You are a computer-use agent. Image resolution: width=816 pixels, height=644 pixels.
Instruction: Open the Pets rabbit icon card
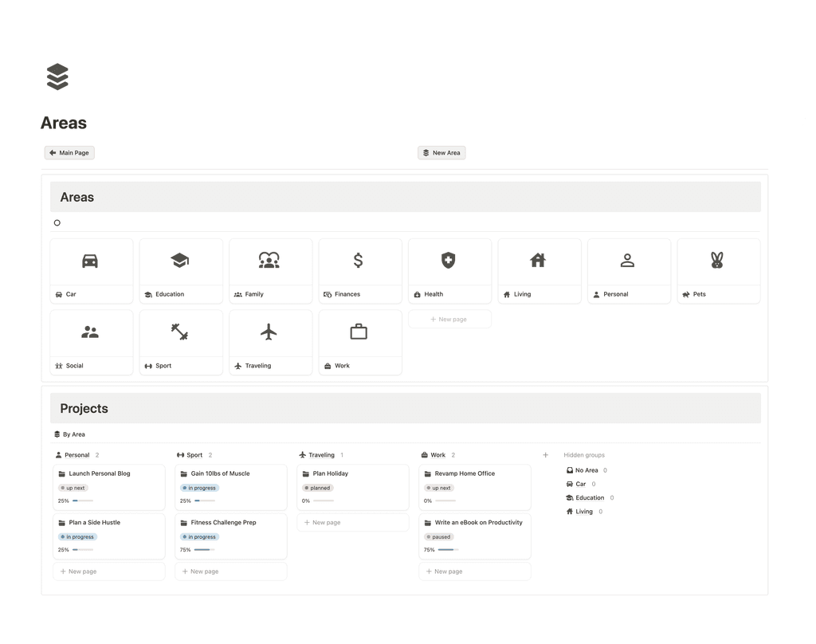(x=717, y=260)
